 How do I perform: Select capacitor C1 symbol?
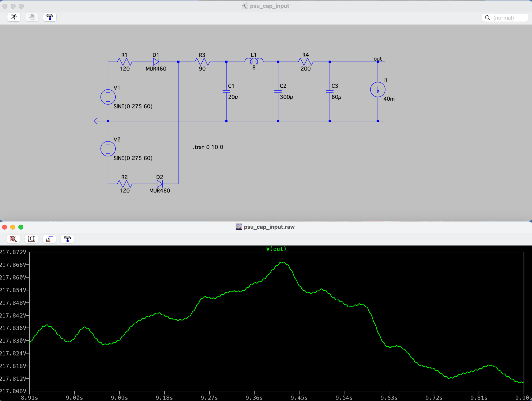(x=226, y=92)
